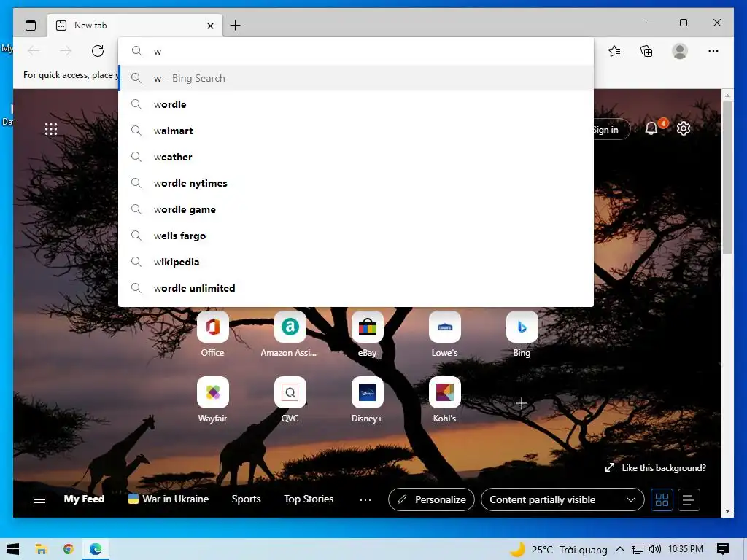Open the Collections icon
Viewport: 747px width, 560px height.
click(x=646, y=51)
